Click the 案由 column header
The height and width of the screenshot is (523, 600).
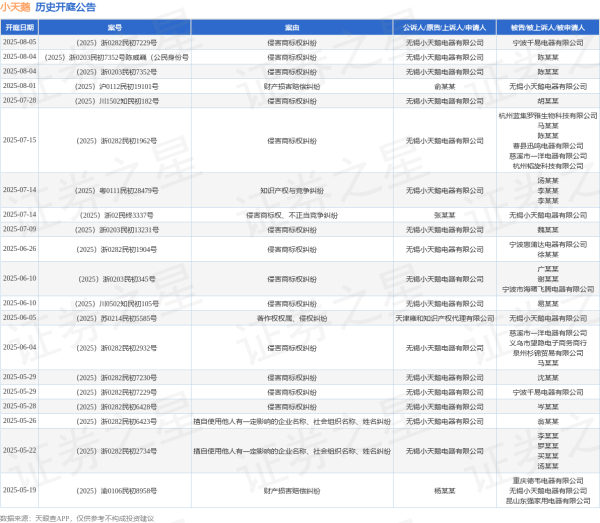tap(292, 28)
